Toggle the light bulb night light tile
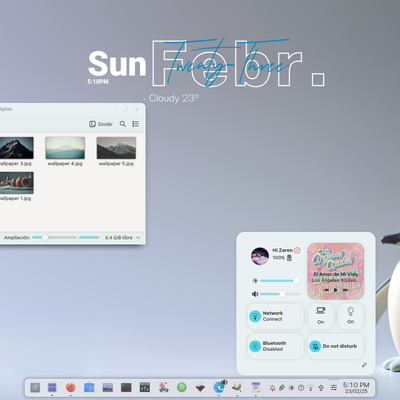400x400 pixels. click(x=351, y=316)
